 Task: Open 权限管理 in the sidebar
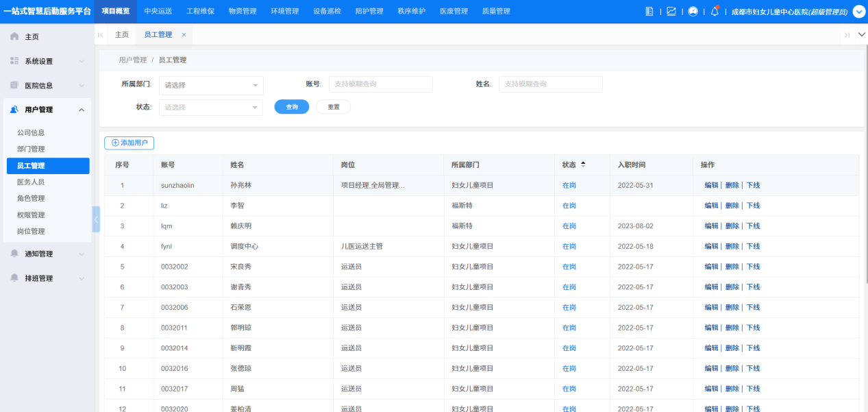click(x=31, y=215)
